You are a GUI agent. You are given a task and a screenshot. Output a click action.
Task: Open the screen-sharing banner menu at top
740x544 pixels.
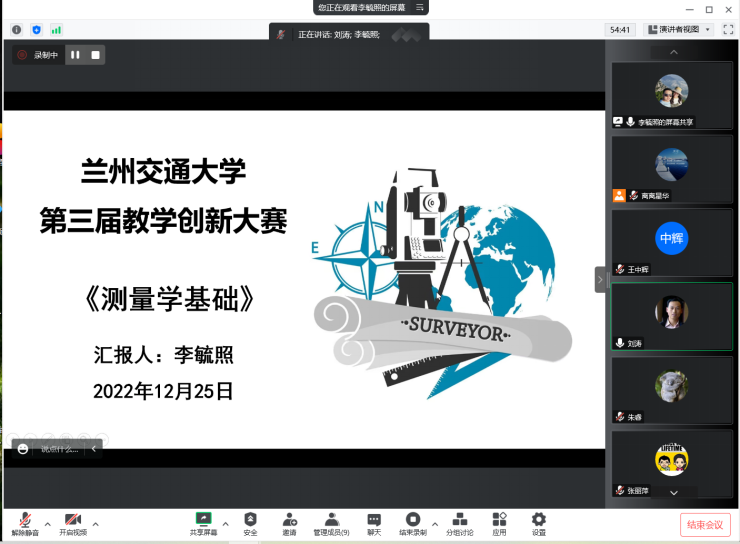(x=421, y=7)
